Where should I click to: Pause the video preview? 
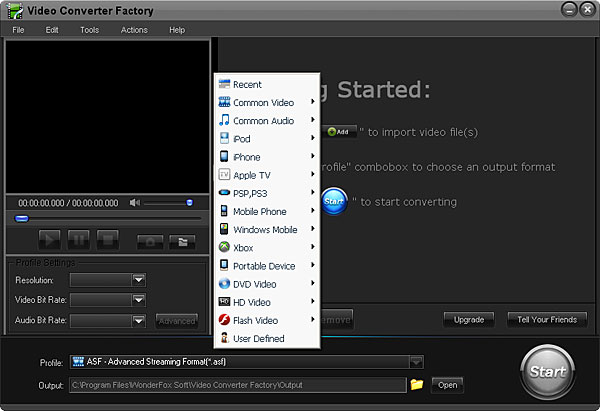[79, 240]
